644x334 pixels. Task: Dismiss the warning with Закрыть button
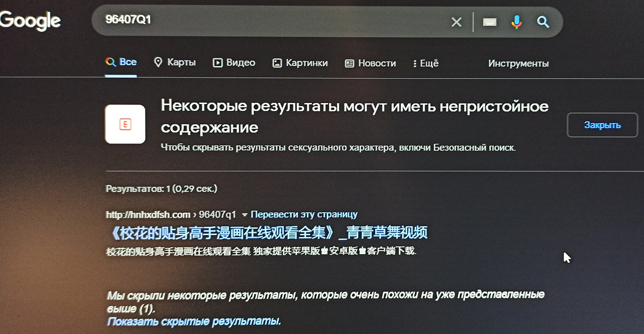coord(602,125)
